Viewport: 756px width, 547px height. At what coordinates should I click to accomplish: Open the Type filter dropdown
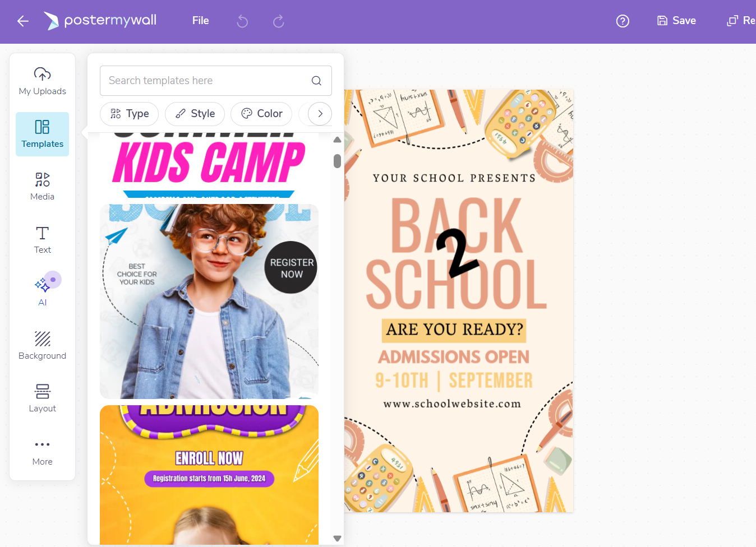(130, 114)
